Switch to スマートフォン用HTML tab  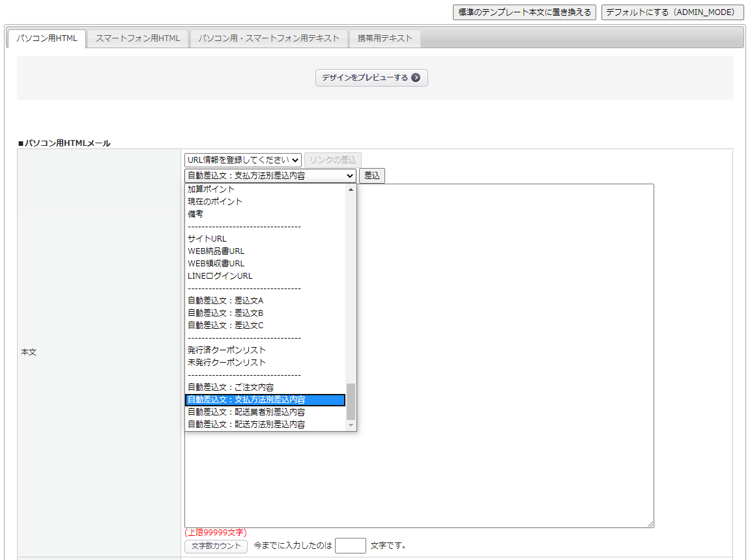(137, 38)
